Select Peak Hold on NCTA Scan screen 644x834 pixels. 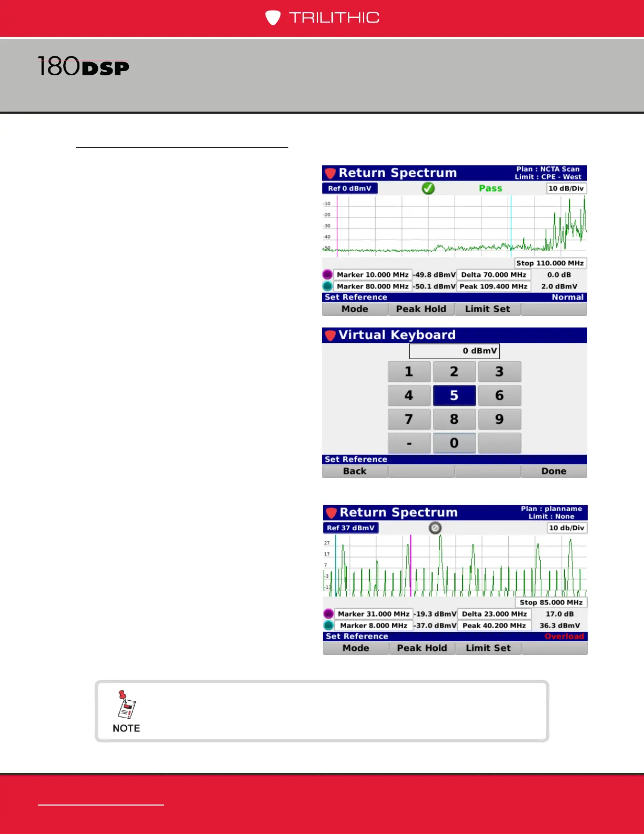[421, 309]
